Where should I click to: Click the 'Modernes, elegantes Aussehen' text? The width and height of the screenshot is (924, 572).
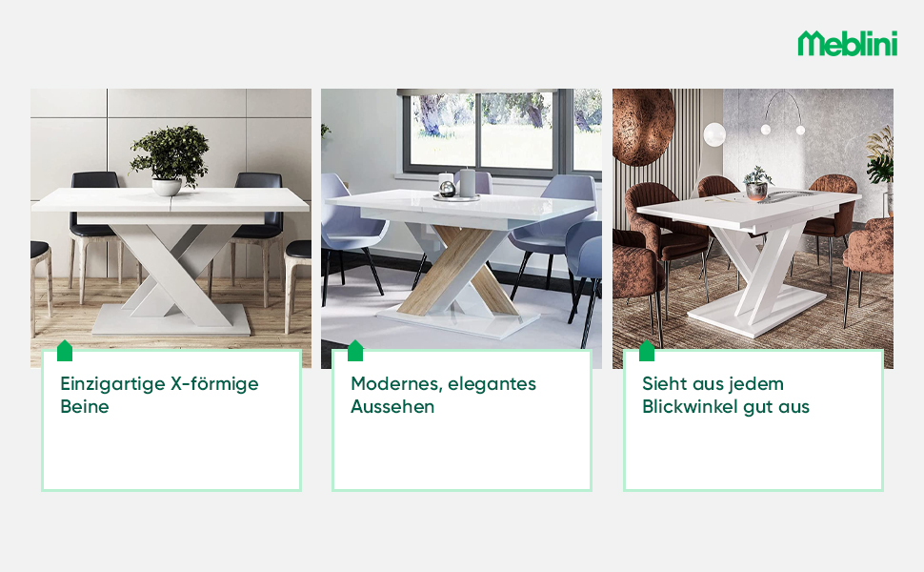tap(443, 395)
